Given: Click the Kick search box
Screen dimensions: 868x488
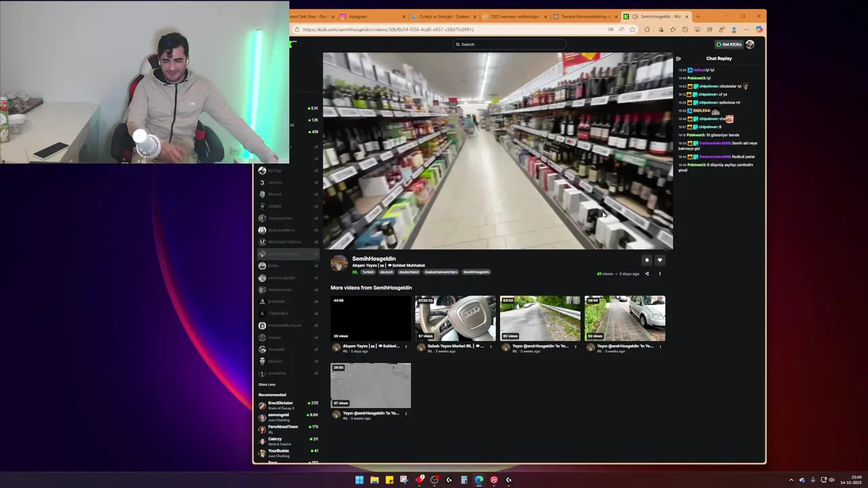Looking at the screenshot, I should (509, 44).
